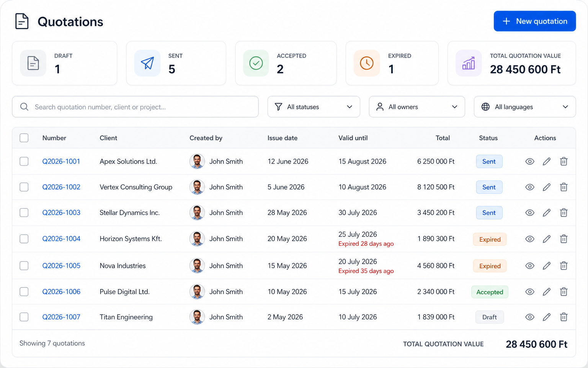Click the Total column header

click(443, 138)
